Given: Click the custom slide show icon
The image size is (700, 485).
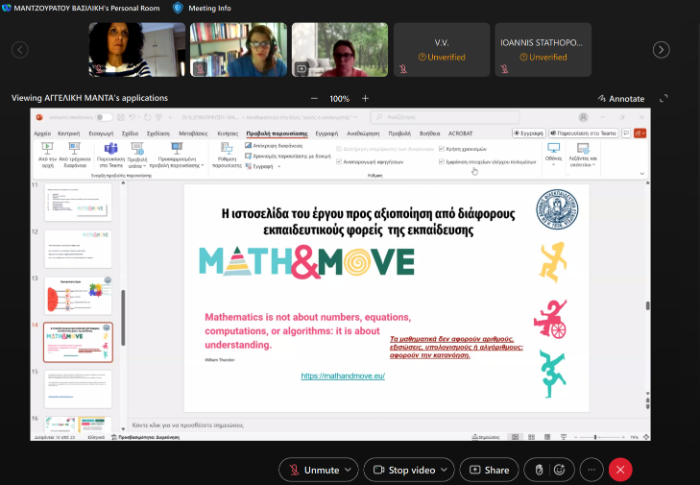Looking at the screenshot, I should tap(177, 148).
